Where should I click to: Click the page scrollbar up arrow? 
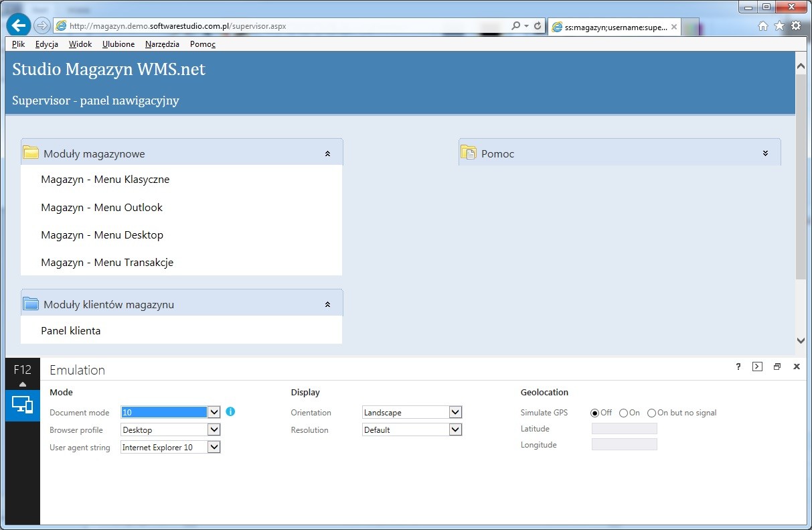pos(801,66)
